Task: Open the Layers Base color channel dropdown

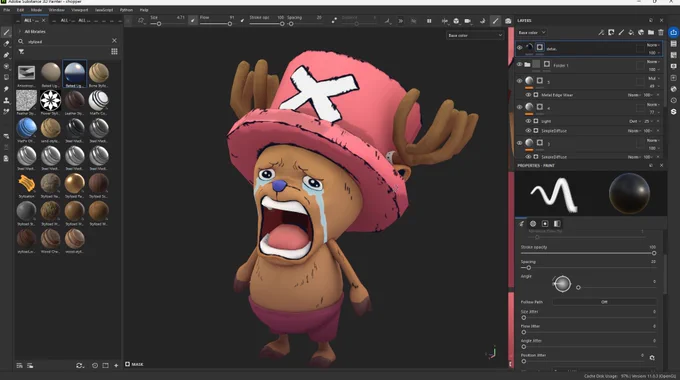Action: [x=531, y=33]
